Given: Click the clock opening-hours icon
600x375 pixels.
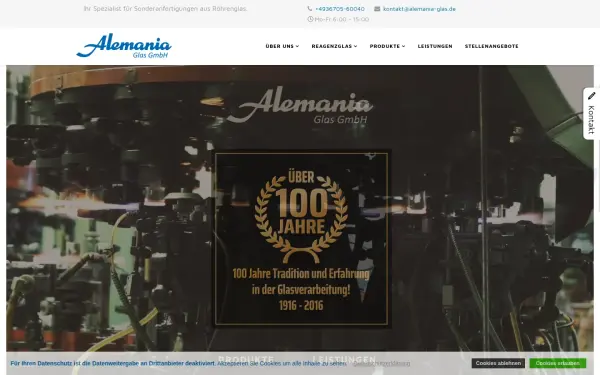Looking at the screenshot, I should click(x=310, y=19).
